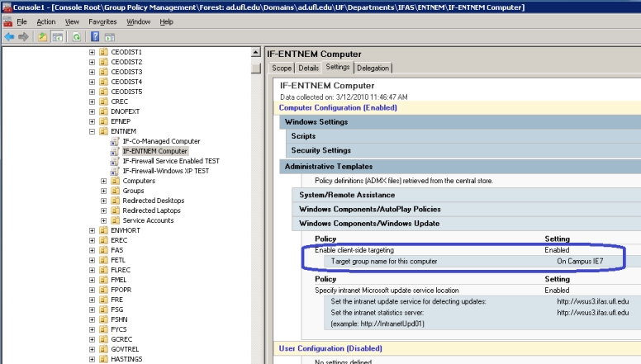Expand the Redirected Desktops OU

coord(104,201)
